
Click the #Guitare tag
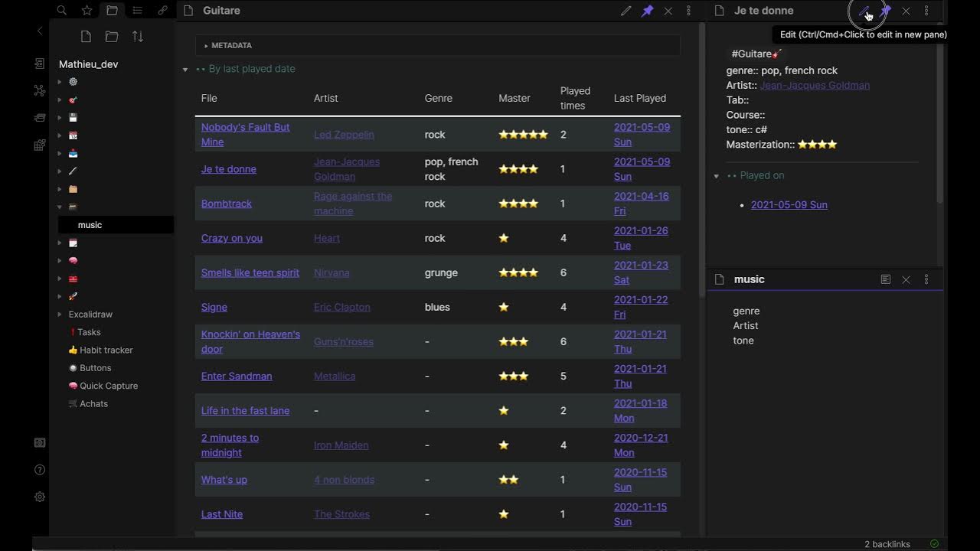[x=756, y=54]
